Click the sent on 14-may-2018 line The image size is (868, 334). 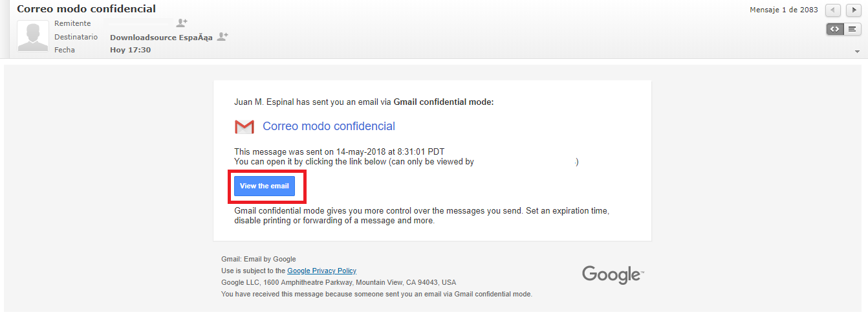pos(340,152)
